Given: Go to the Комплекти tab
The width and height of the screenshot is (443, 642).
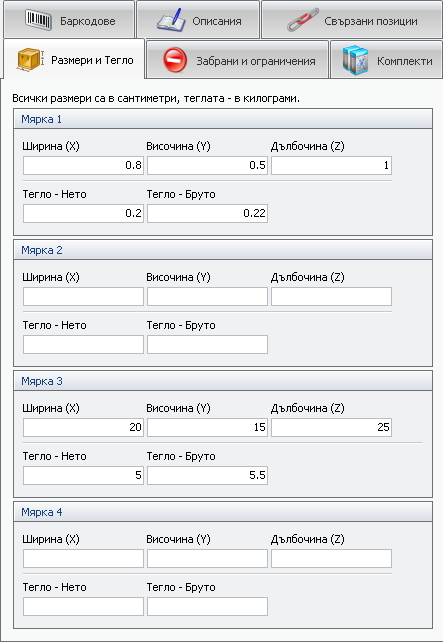Looking at the screenshot, I should 386,60.
